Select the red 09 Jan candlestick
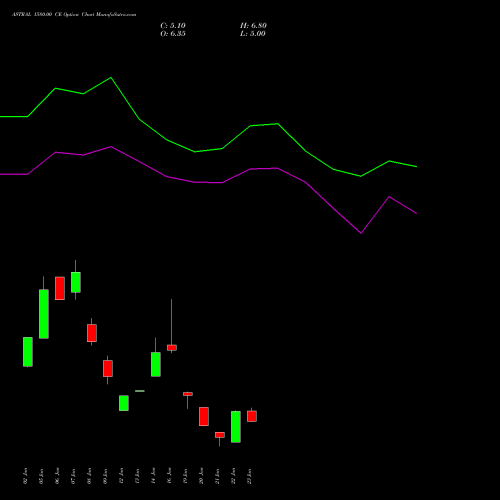This screenshot has height=500, width=500. point(108,369)
